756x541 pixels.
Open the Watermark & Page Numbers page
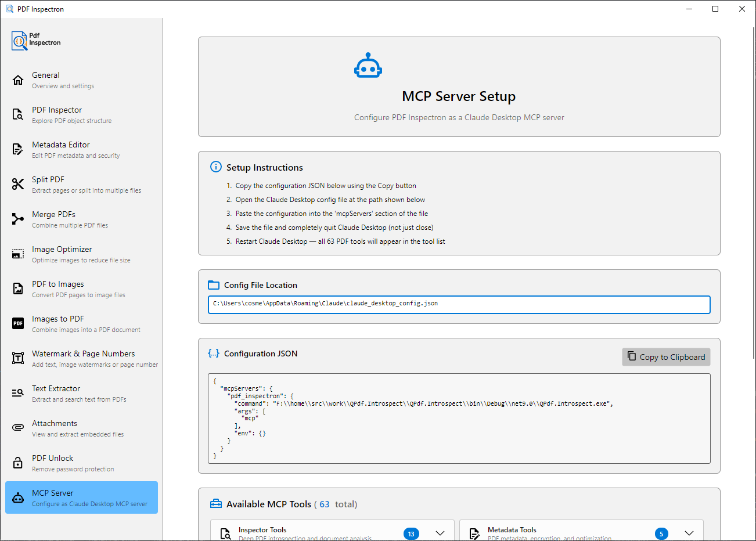[83, 358]
